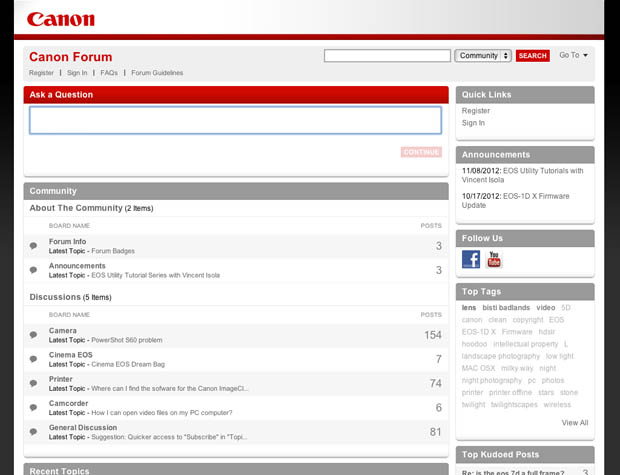Open the Community search scope dropdown
Screen dimensions: 620x475
coord(483,56)
